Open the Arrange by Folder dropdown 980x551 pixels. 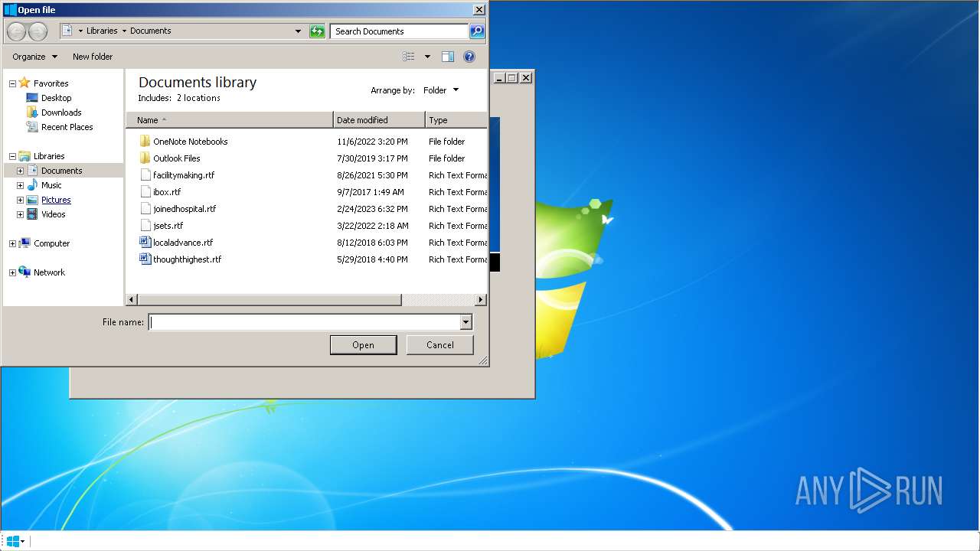(441, 90)
